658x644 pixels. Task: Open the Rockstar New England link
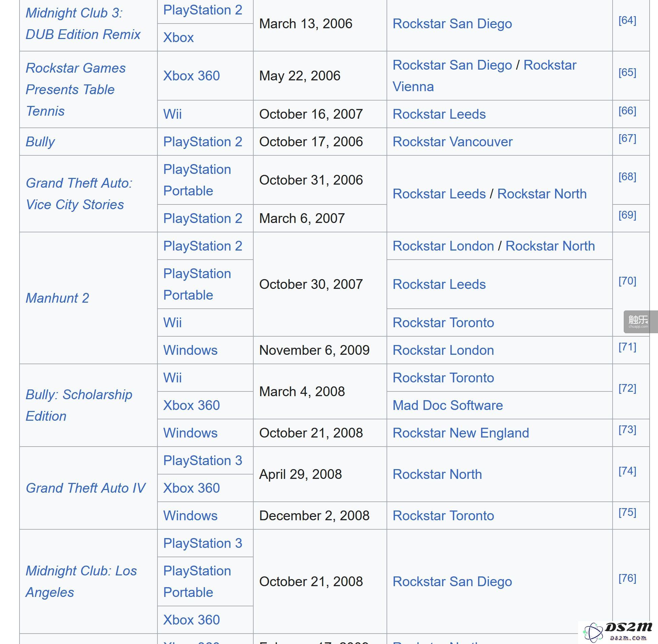click(461, 433)
